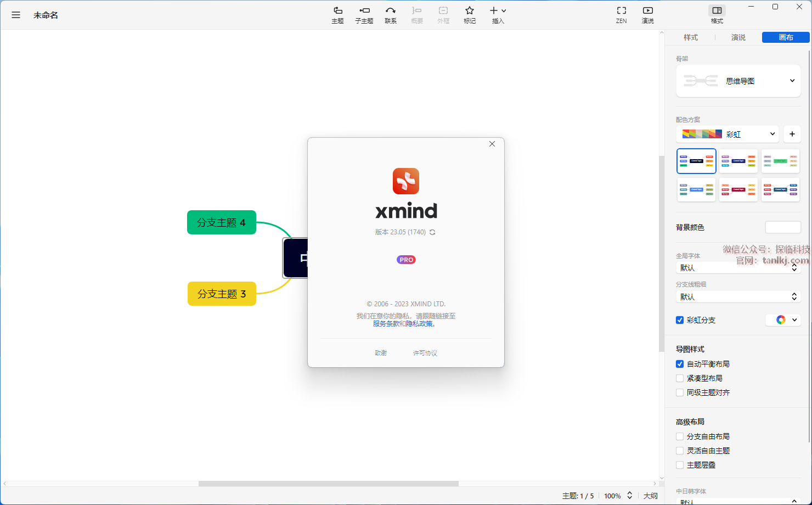Click the 许可协议 button in dialog
Screen dimensions: 812x505
[x=425, y=353]
